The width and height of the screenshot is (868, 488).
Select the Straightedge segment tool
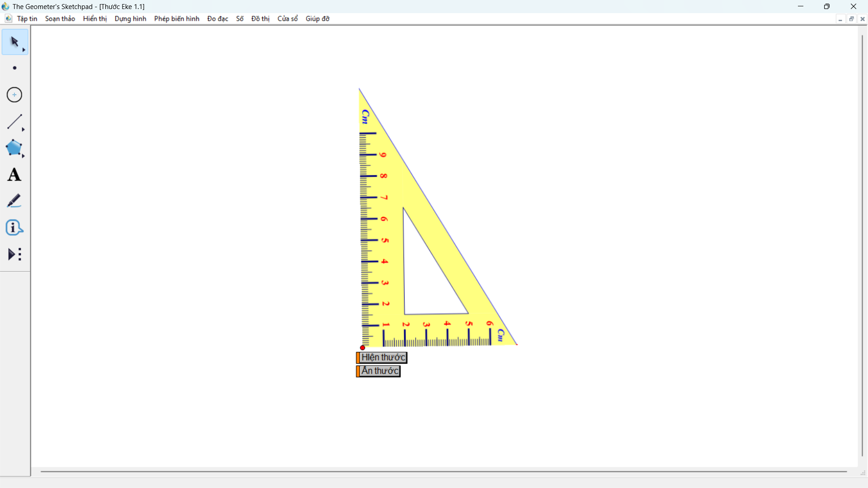pyautogui.click(x=14, y=121)
